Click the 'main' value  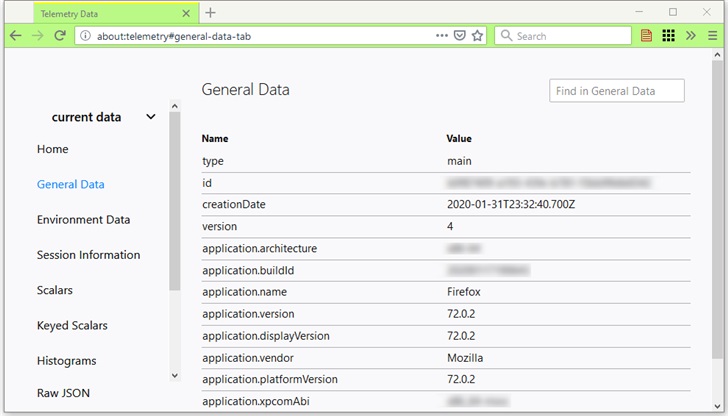click(459, 161)
